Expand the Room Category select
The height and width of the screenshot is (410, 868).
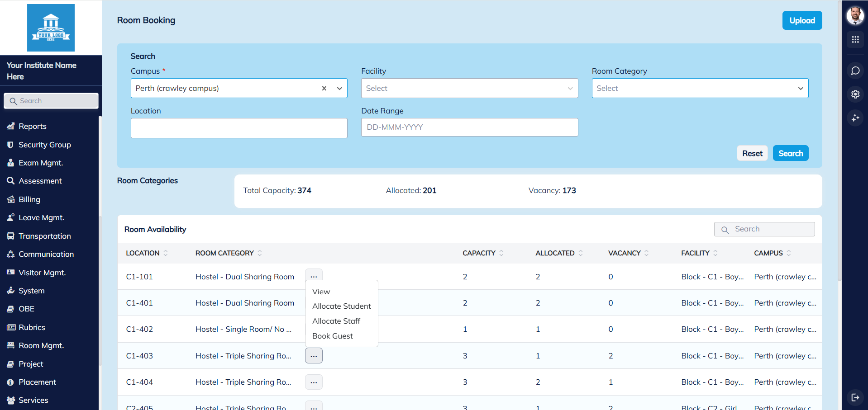coord(700,88)
